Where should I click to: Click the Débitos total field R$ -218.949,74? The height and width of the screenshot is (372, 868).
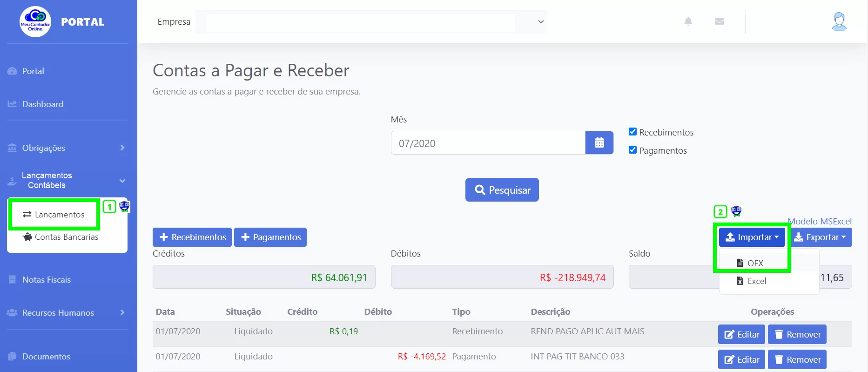pos(502,277)
